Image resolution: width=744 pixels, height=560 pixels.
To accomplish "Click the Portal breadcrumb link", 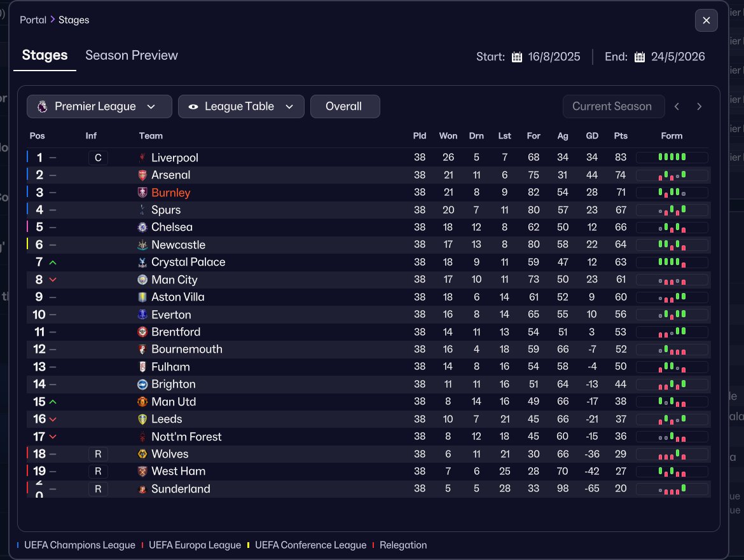I will (x=32, y=20).
